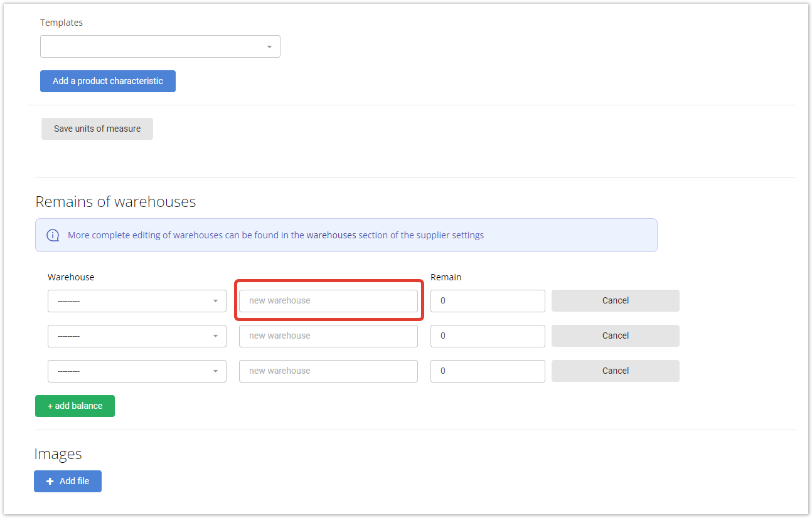Image resolution: width=812 pixels, height=518 pixels.
Task: Open second row Warehouse dropdown
Action: 137,336
